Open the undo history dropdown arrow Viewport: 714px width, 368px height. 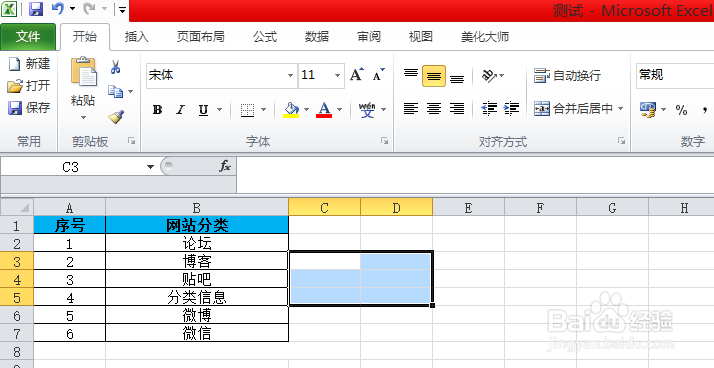[72, 9]
